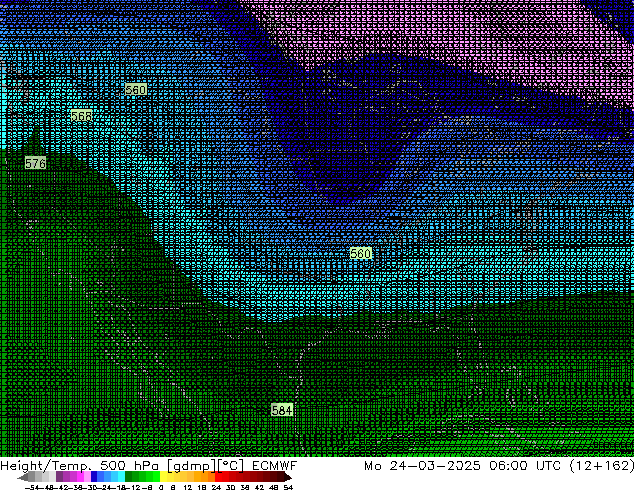Click the 560 label beside the 568 label
The image size is (634, 490).
point(135,90)
